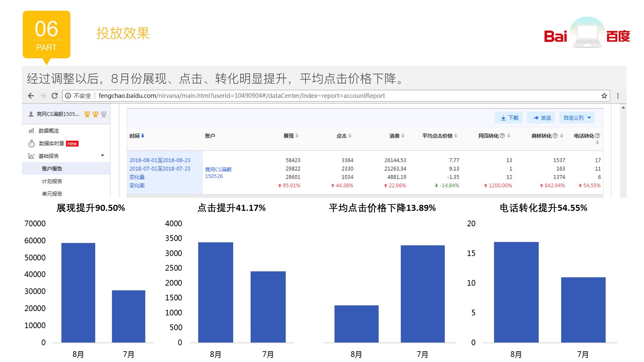Select 计划报告 in sidebar
The width and height of the screenshot is (644, 362).
[52, 181]
